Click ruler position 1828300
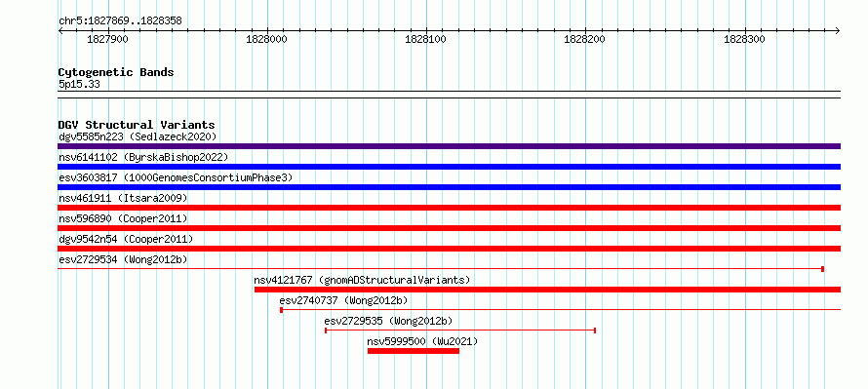 click(744, 39)
